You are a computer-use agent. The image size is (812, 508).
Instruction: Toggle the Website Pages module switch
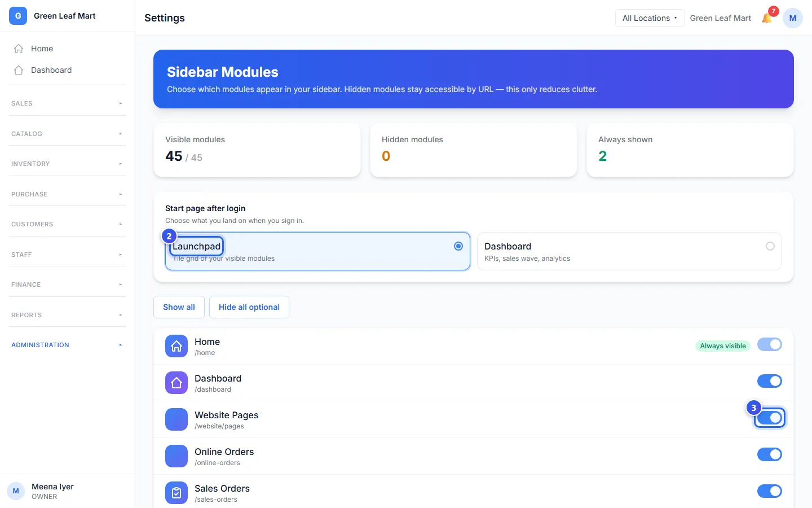tap(770, 418)
